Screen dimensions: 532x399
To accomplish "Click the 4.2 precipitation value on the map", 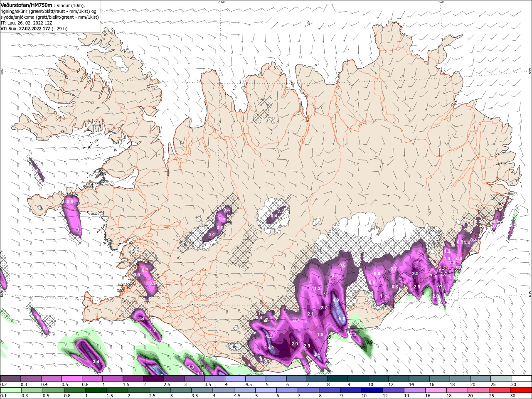I will click(268, 336).
